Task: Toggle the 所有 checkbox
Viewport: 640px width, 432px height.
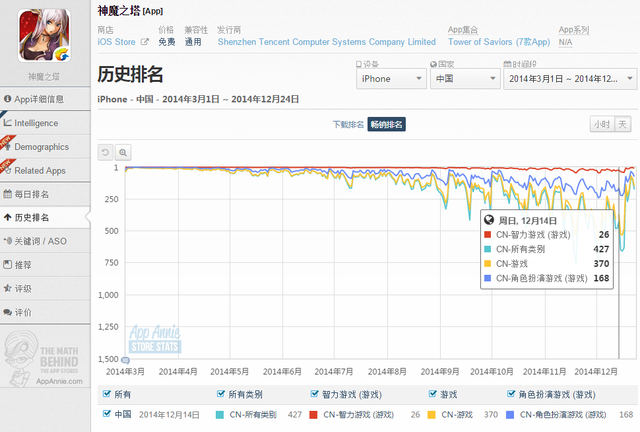Action: (x=107, y=394)
